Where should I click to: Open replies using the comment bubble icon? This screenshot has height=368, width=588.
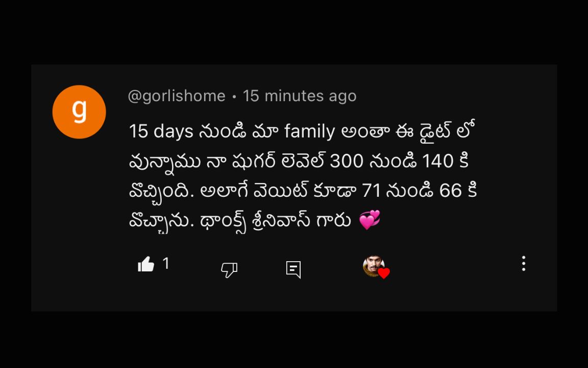[293, 270]
